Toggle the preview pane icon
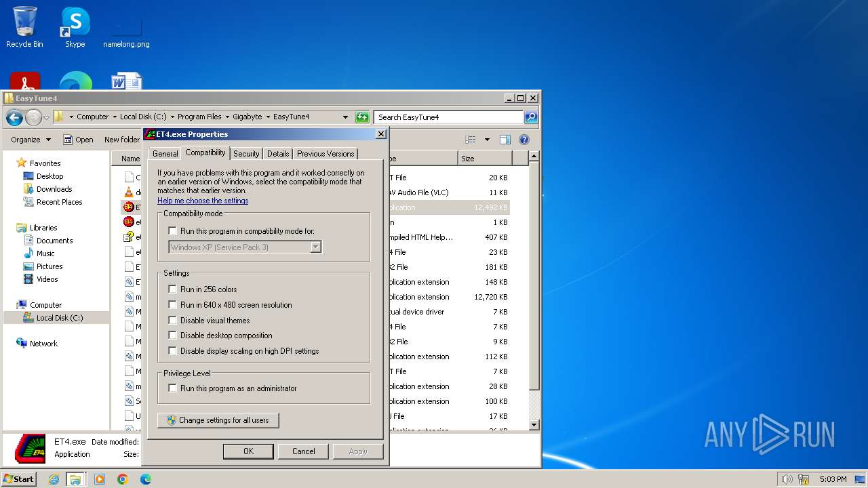Image resolution: width=868 pixels, height=488 pixels. click(x=505, y=140)
